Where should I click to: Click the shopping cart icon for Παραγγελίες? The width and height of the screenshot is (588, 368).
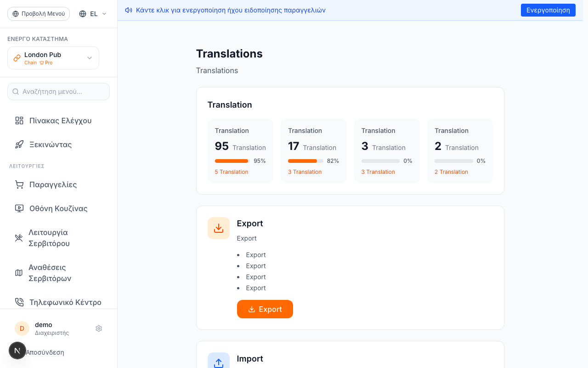click(19, 184)
